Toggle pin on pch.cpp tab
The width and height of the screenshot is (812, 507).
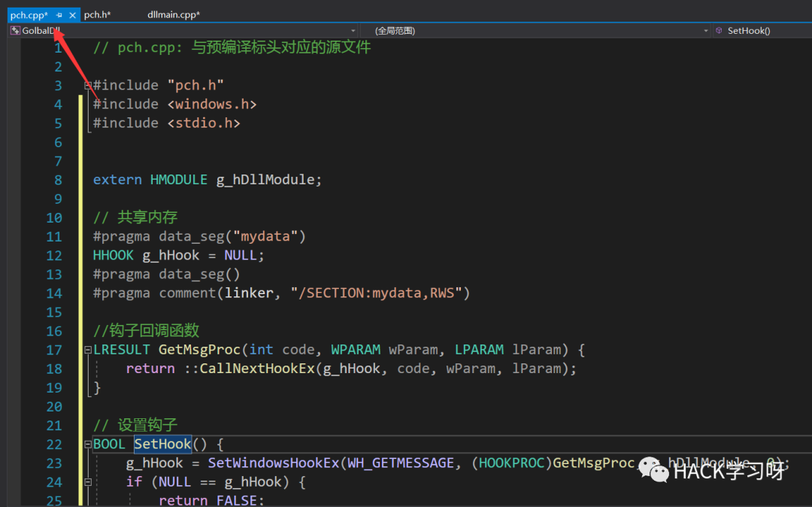(59, 15)
